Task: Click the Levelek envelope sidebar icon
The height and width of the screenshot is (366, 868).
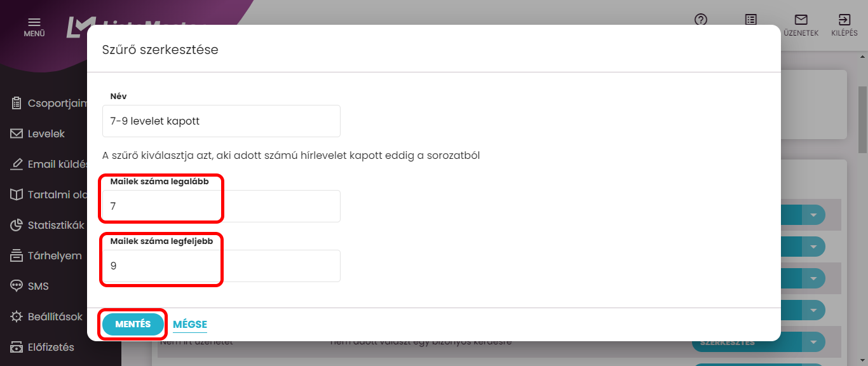Action: [17, 133]
